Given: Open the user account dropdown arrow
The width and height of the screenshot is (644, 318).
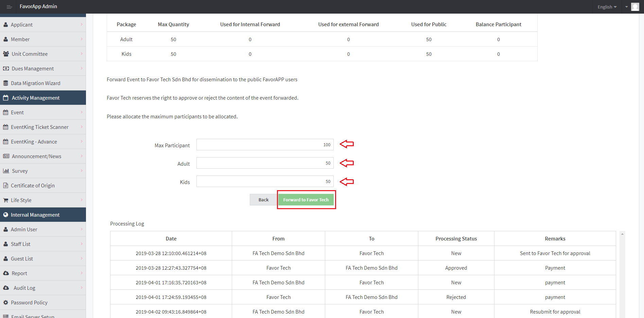Looking at the screenshot, I should (x=626, y=7).
